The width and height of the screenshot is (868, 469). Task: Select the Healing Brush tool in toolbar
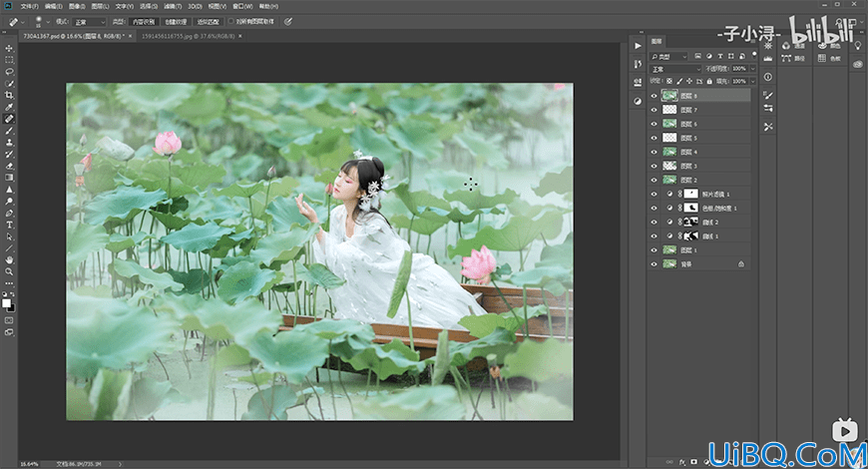coord(9,119)
